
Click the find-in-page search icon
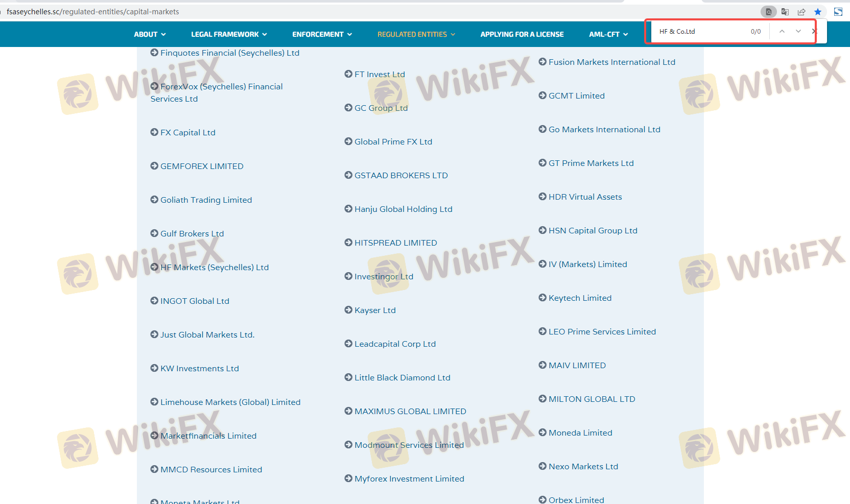tap(768, 12)
